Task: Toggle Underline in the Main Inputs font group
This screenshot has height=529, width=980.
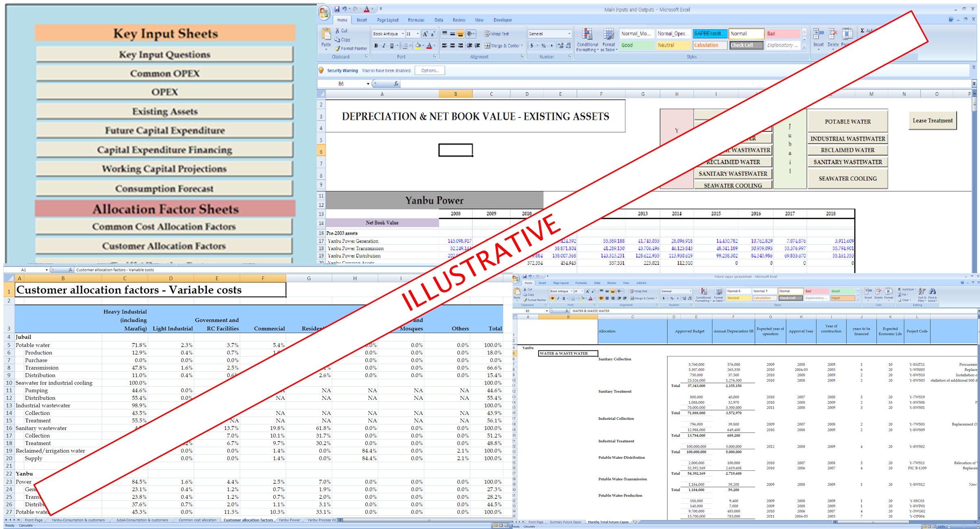Action: [392, 46]
